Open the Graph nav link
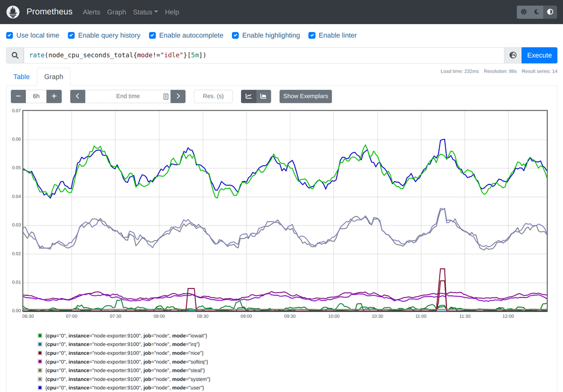Viewport: 563px width, 392px height. click(x=117, y=12)
